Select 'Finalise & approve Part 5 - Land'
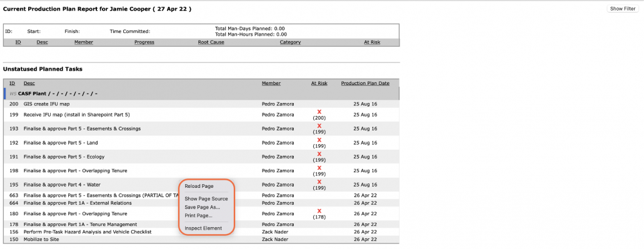The width and height of the screenshot is (644, 249). 61,143
